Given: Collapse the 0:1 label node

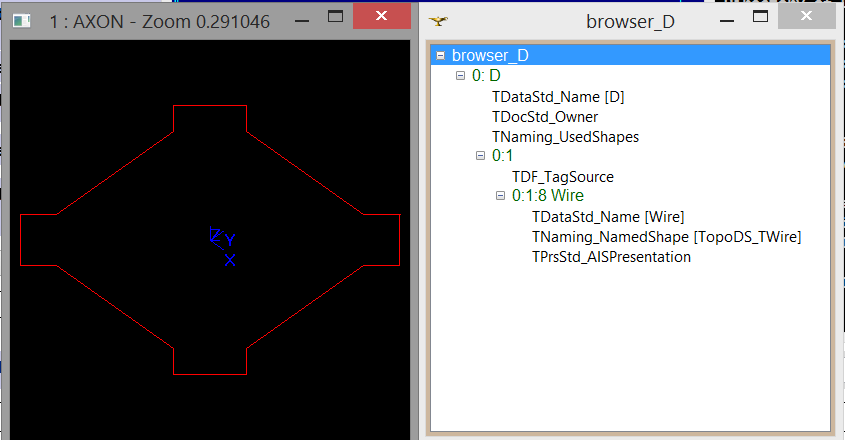Looking at the screenshot, I should [481, 156].
